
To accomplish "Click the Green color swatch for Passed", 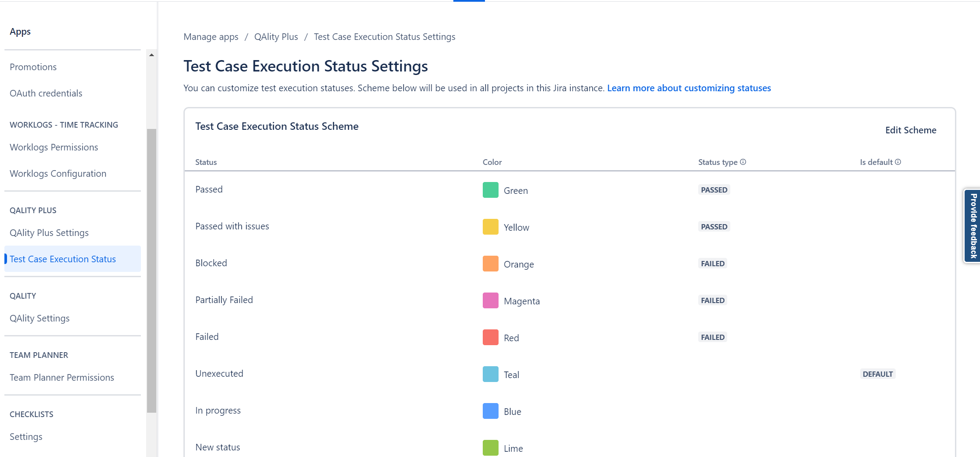I will (490, 190).
